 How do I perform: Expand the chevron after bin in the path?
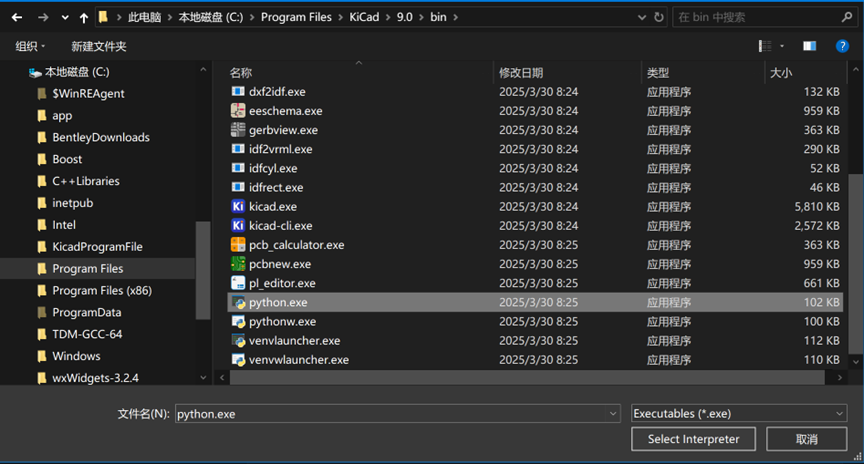455,18
